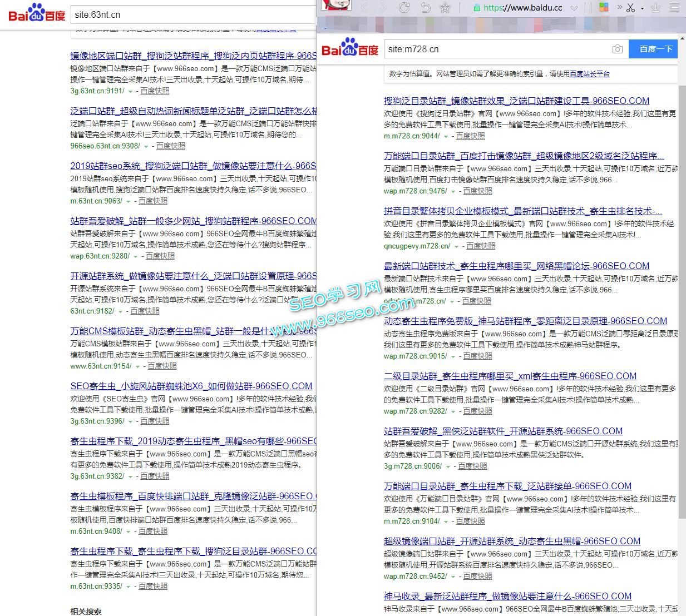Open the dropdown arrow beside the scissors
686x616 pixels.
[642, 8]
